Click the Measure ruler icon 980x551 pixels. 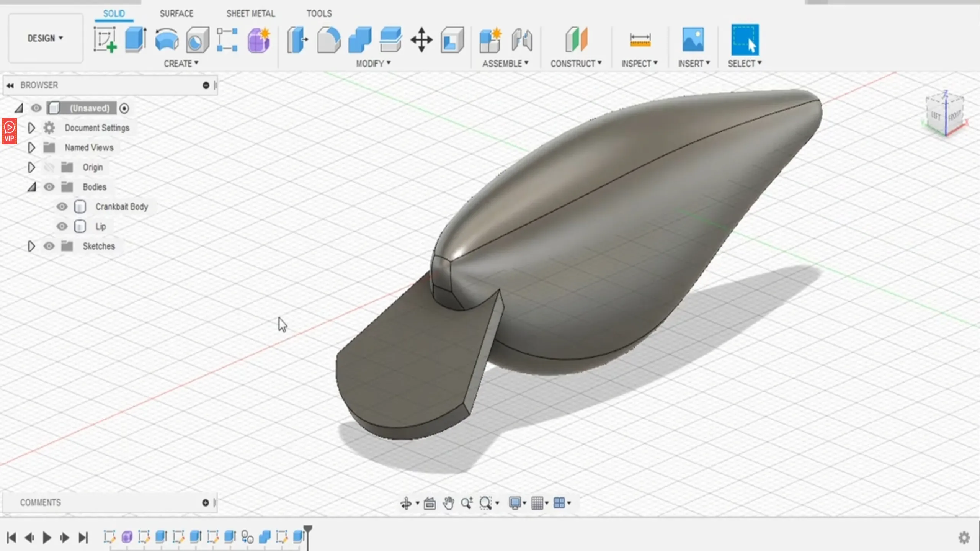click(x=640, y=39)
